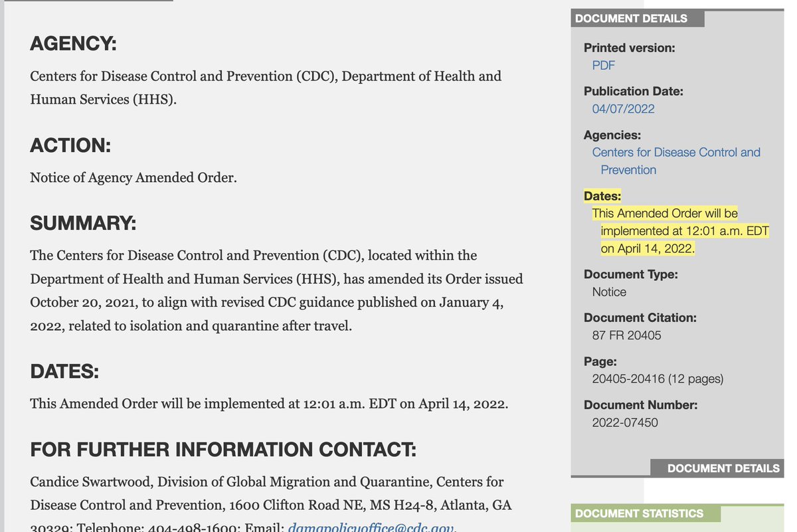Select the 'Agencies:' sidebar label
The image size is (797, 532).
click(612, 135)
